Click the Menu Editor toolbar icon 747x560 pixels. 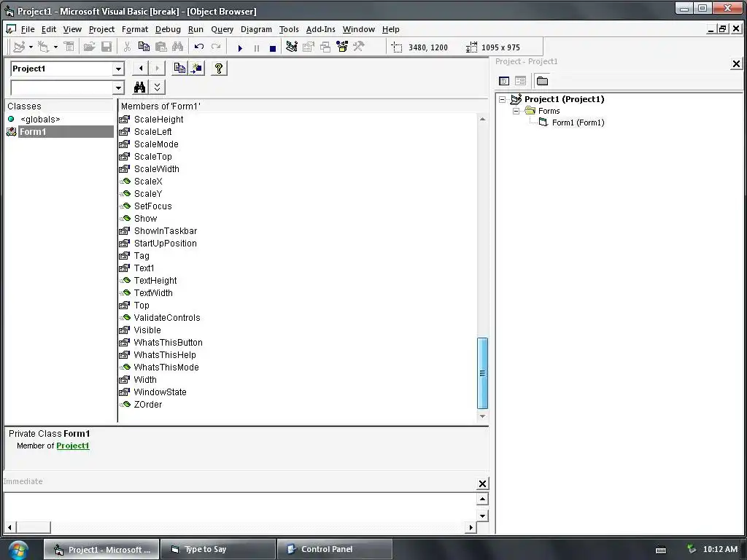click(x=69, y=47)
